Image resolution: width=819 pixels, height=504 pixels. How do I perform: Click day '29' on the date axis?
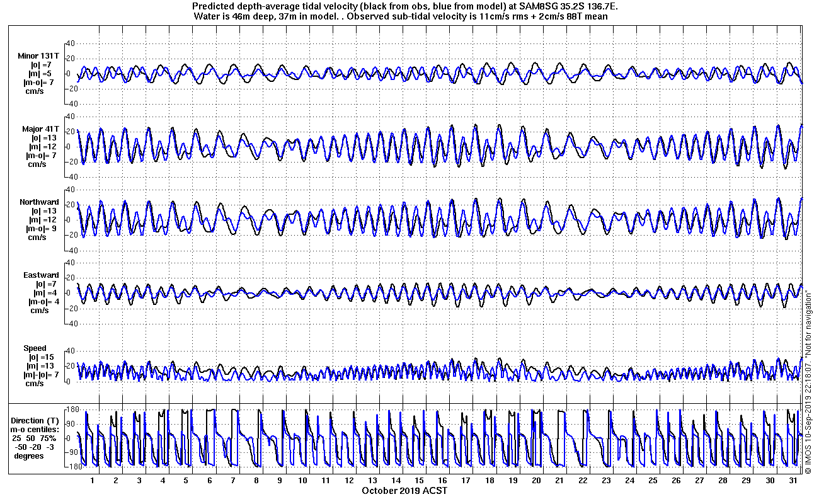[747, 480]
